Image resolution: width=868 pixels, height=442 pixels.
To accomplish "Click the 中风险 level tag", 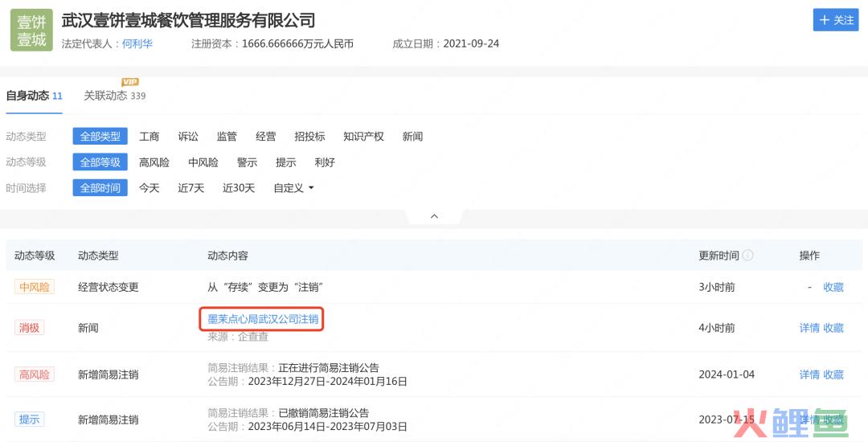I will coord(35,287).
